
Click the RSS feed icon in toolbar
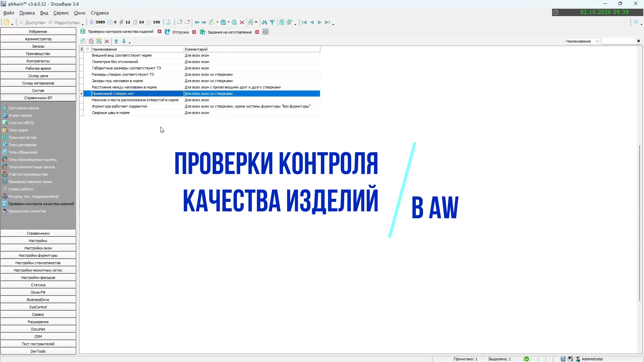click(x=6, y=22)
